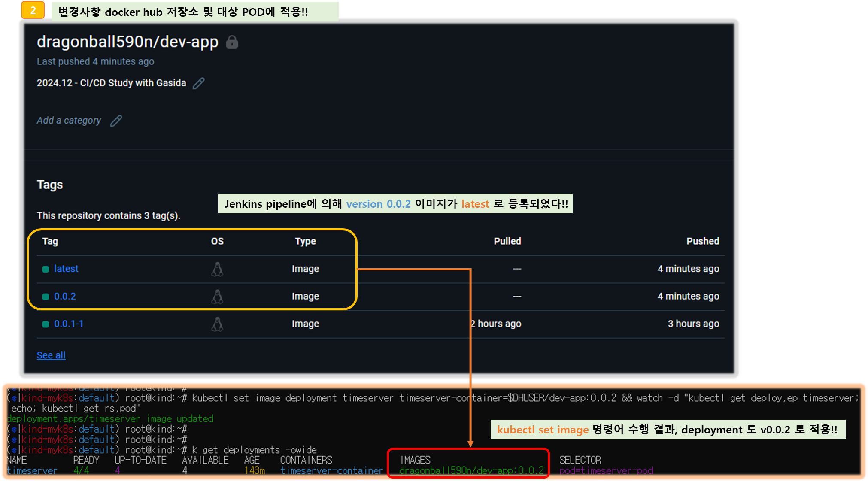
Task: Open the 0.0.2 tag link
Action: (x=65, y=296)
